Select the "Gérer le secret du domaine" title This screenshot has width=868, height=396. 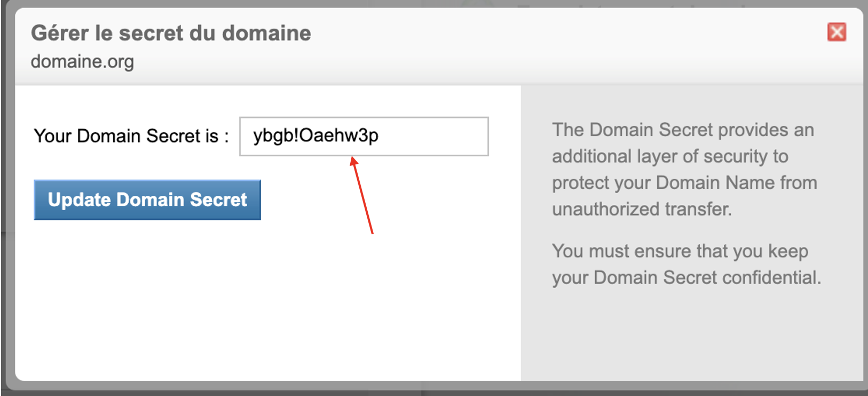pos(171,33)
